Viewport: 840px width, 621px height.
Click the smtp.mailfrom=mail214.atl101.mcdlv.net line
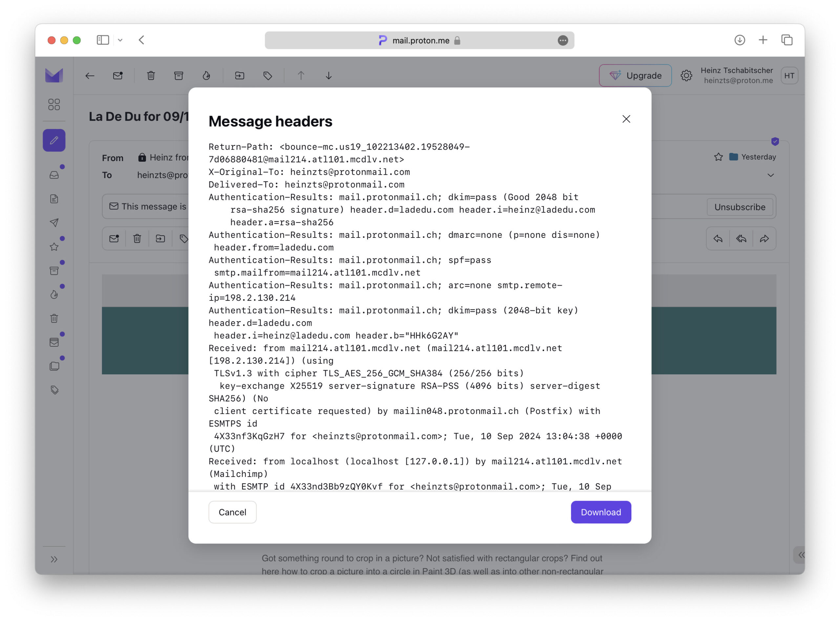317,273
